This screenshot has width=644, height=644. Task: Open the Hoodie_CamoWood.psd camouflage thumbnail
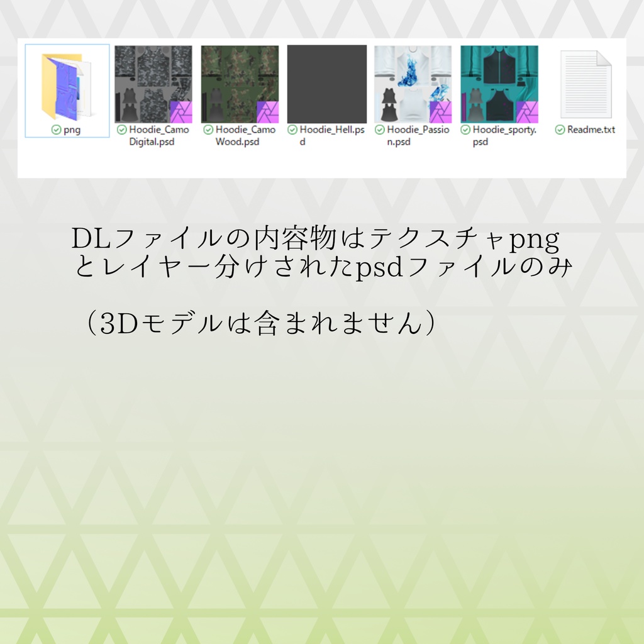click(240, 85)
